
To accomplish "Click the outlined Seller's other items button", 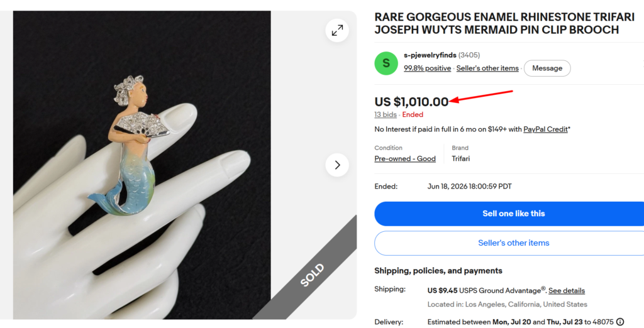I will coord(509,243).
